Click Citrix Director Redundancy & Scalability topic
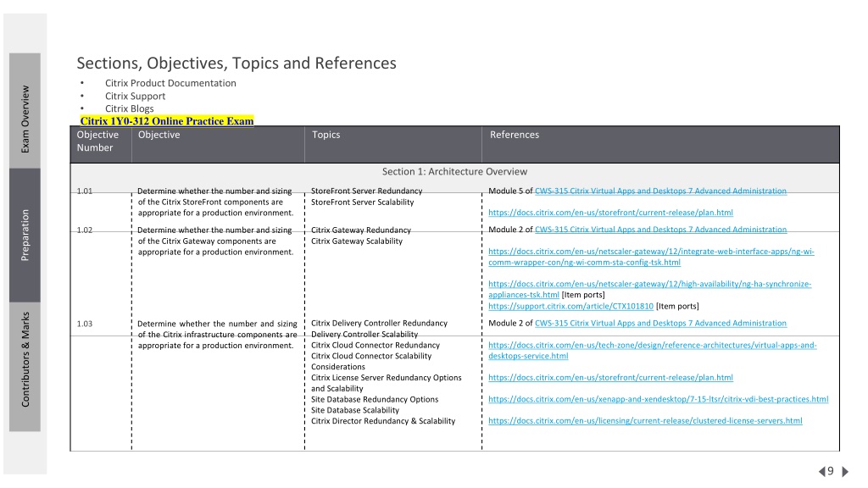Screen dimensions: 868x488 tap(383, 420)
